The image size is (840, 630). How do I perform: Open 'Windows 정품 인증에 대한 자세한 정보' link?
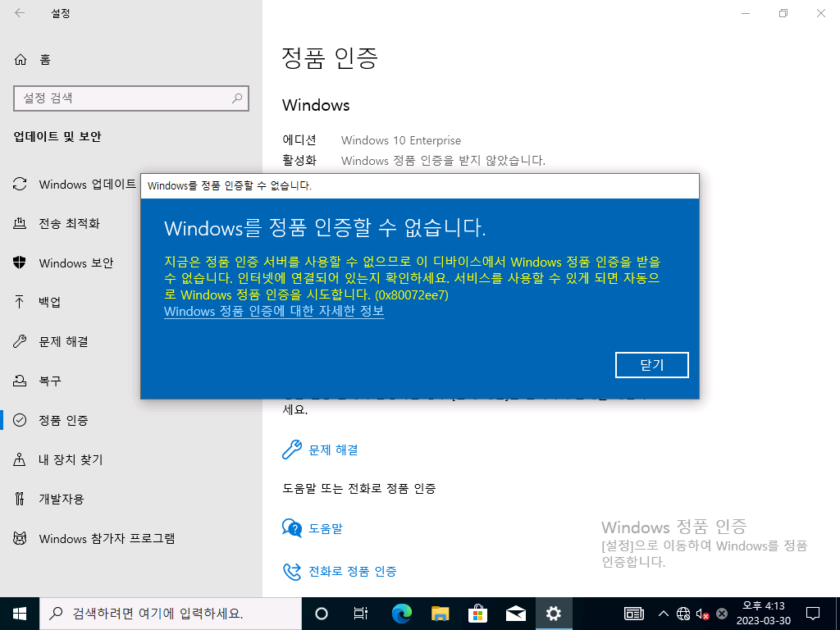(274, 311)
